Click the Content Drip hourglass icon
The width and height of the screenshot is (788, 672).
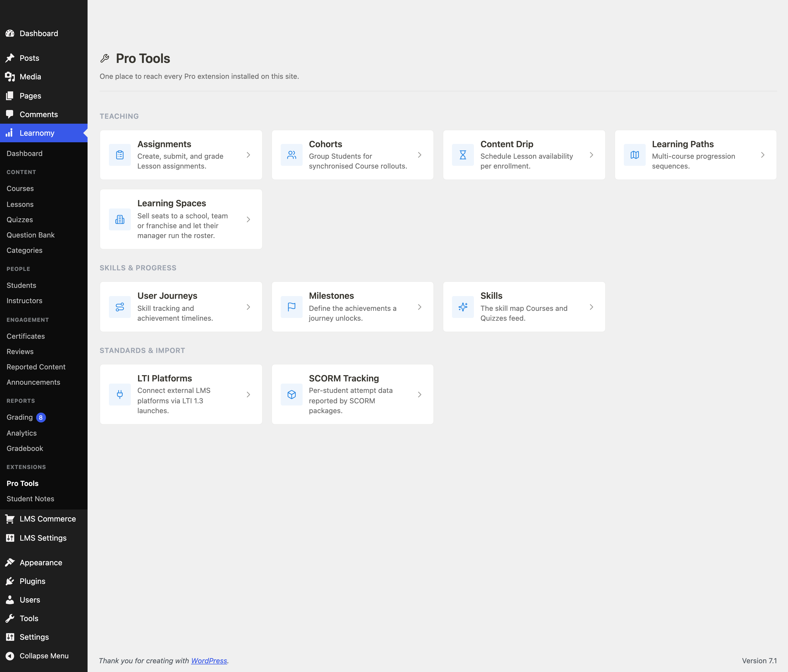[x=463, y=155]
